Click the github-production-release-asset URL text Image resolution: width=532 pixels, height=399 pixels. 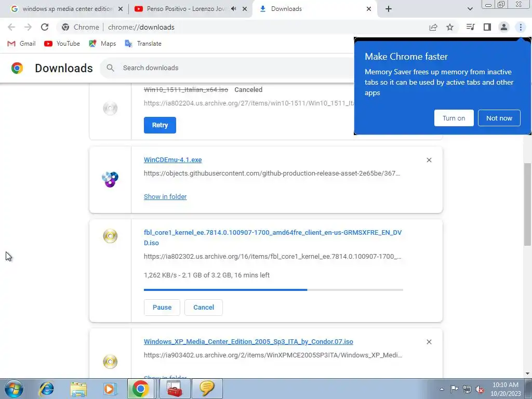point(272,174)
